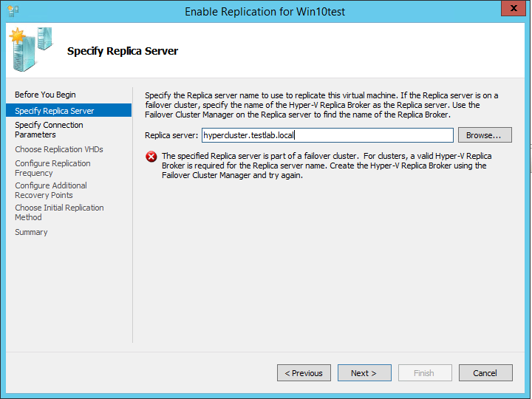Click the disabled Finish button

pyautogui.click(x=424, y=373)
